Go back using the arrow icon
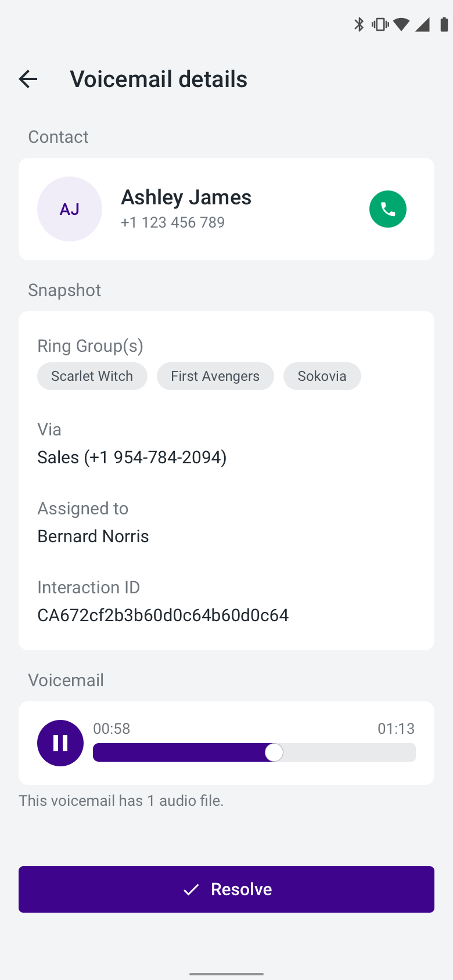This screenshot has width=453, height=980. point(28,79)
